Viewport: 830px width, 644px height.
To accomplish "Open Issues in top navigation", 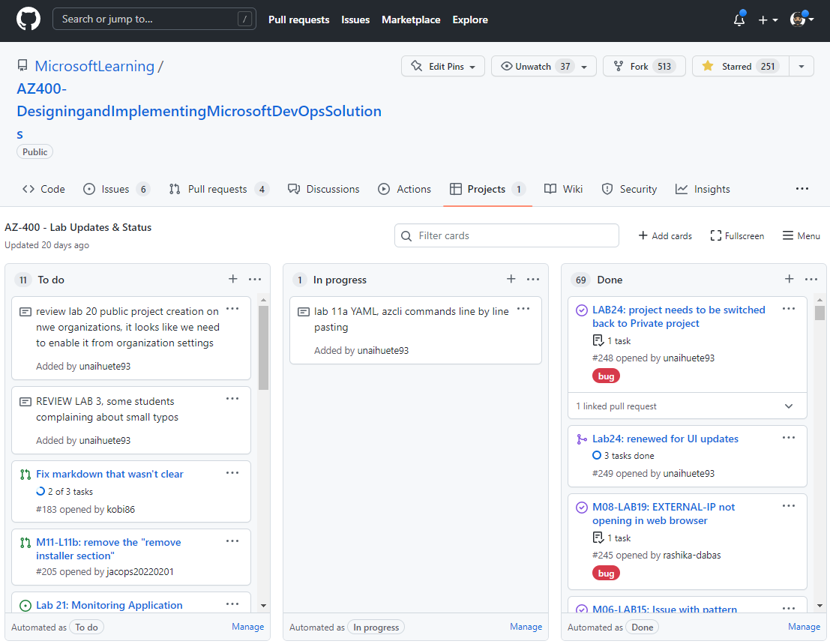I will 355,19.
